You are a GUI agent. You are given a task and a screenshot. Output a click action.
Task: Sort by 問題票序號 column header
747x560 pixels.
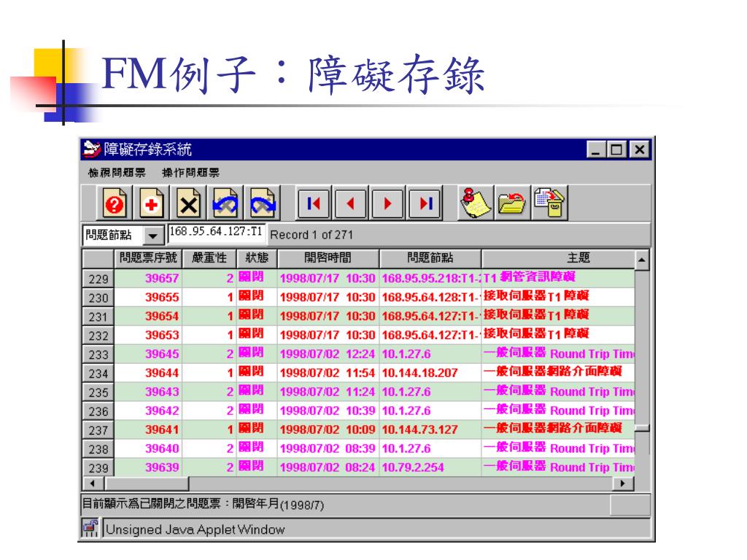pyautogui.click(x=148, y=258)
